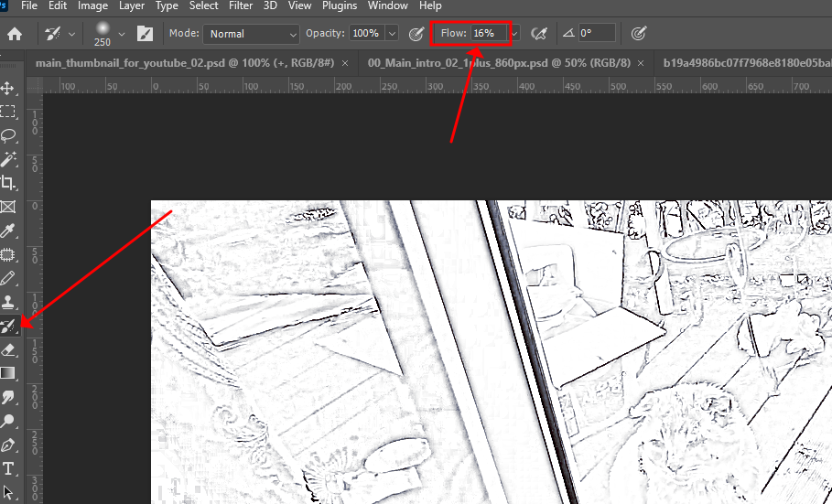
Task: Click the Flow 16% field
Action: click(x=489, y=34)
